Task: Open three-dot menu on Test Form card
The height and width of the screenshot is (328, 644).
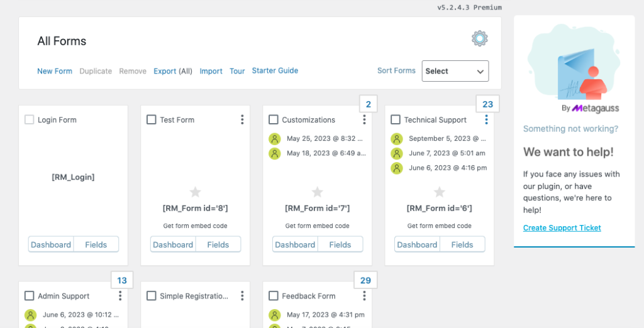Action: (x=242, y=119)
